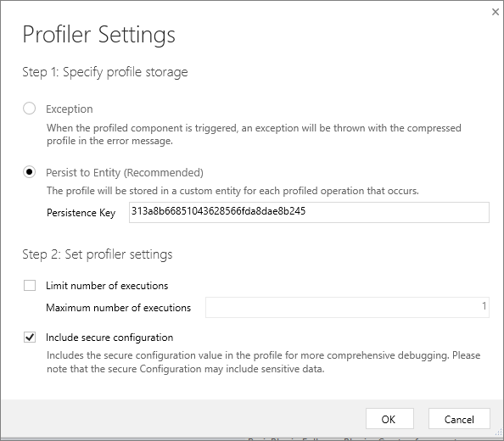Click the secure configuration warning text
This screenshot has width=504, height=441.
pyautogui.click(x=264, y=362)
